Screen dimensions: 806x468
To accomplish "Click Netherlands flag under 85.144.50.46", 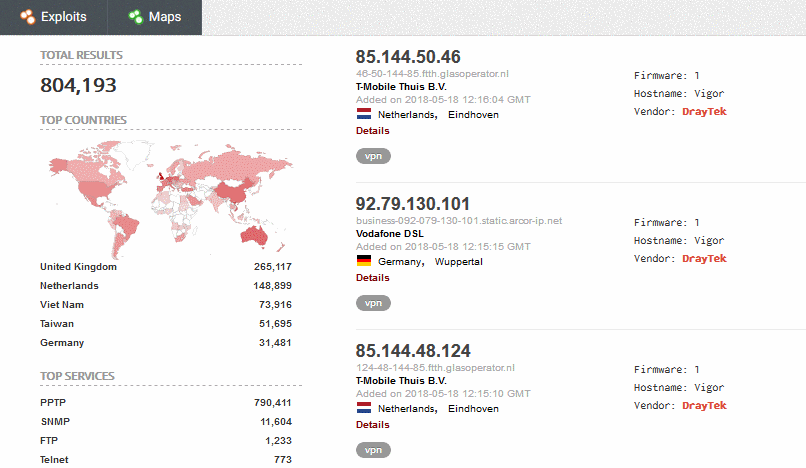I will (x=364, y=115).
